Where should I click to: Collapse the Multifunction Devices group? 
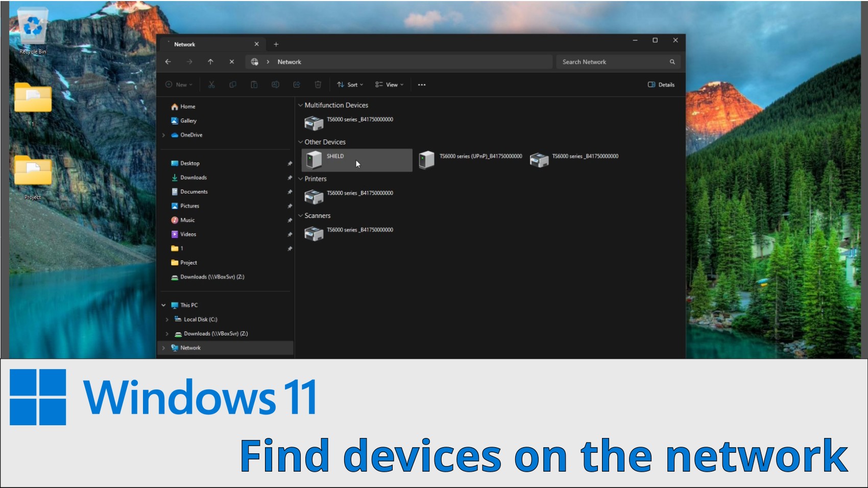(301, 105)
